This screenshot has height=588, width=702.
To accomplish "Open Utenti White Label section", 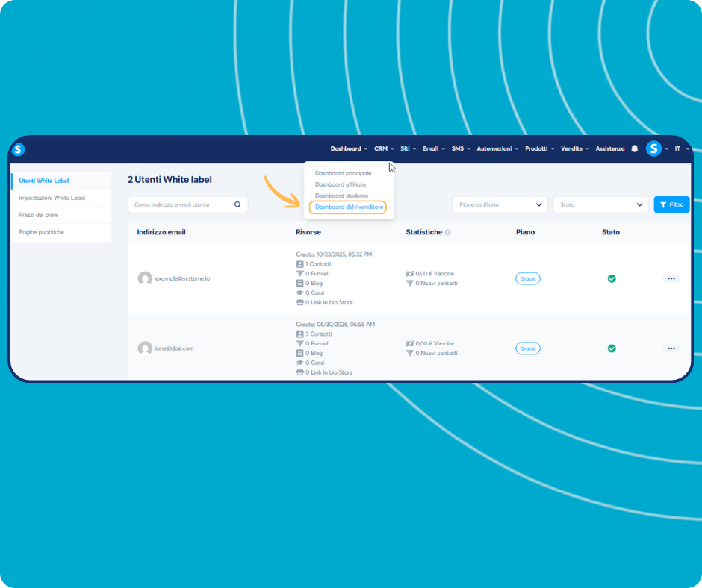I will coord(61,181).
